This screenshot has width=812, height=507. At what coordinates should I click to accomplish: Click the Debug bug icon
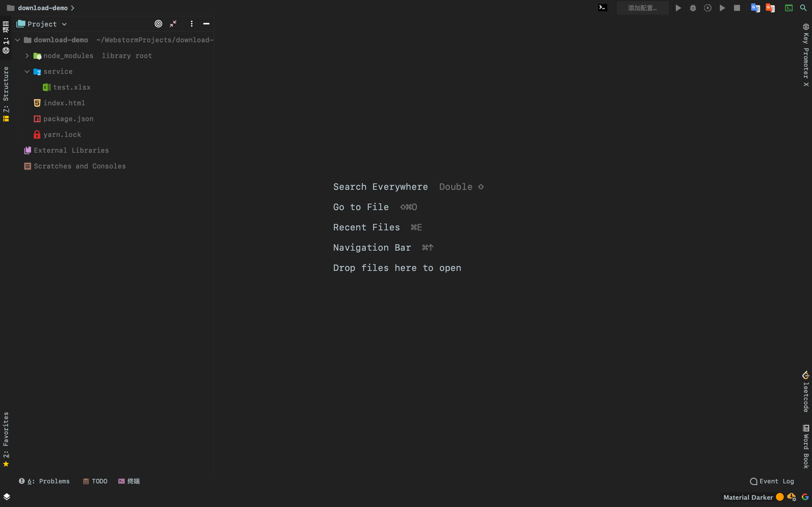point(693,8)
